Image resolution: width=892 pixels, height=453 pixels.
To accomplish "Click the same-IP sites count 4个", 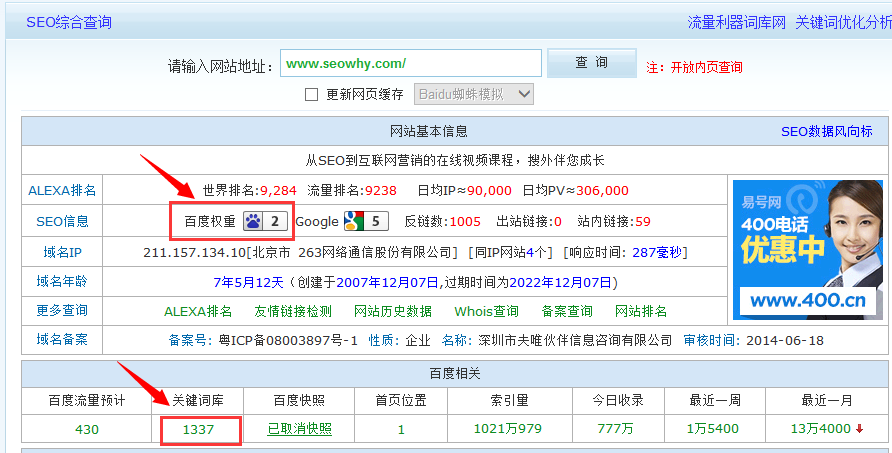I will tap(536, 252).
